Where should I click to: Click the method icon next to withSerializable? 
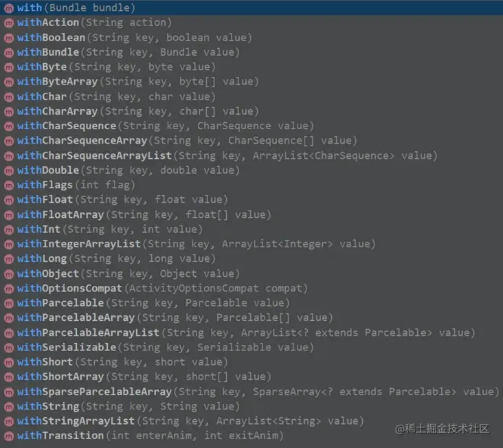tap(9, 347)
